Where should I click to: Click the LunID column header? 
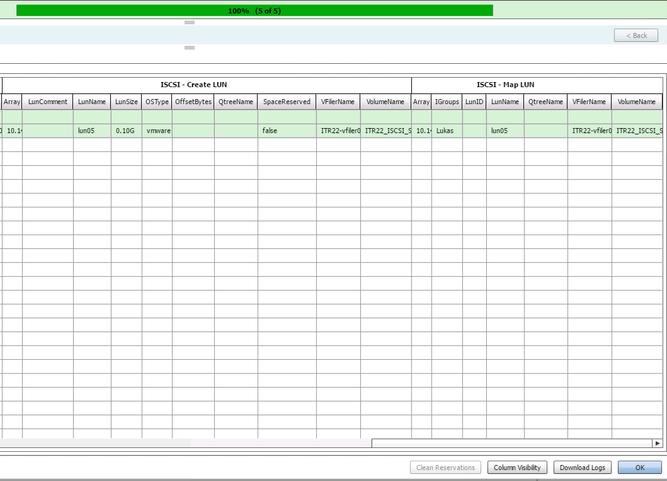[474, 102]
